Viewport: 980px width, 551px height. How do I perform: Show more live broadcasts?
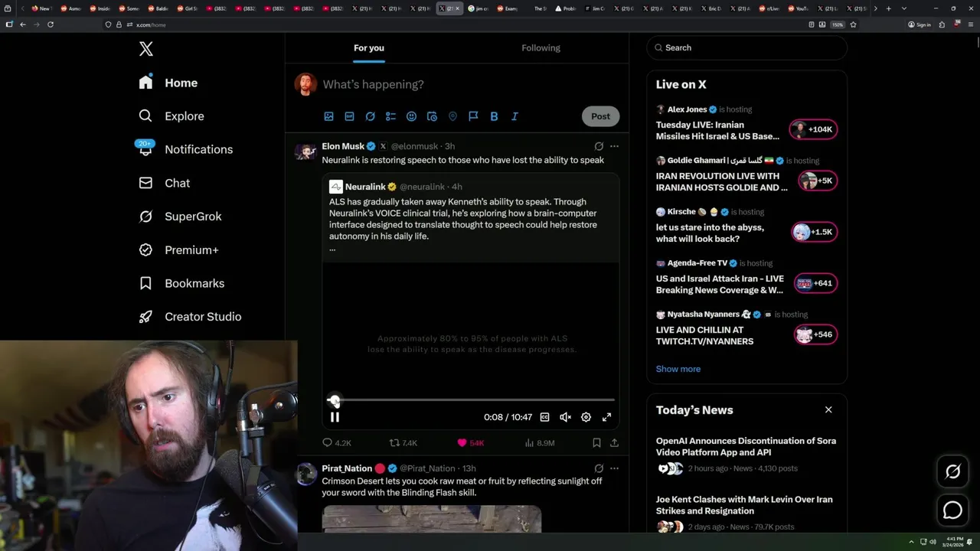(x=678, y=369)
